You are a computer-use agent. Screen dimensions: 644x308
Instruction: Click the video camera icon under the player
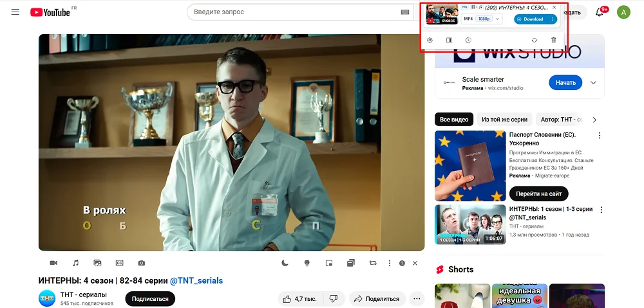tap(53, 263)
